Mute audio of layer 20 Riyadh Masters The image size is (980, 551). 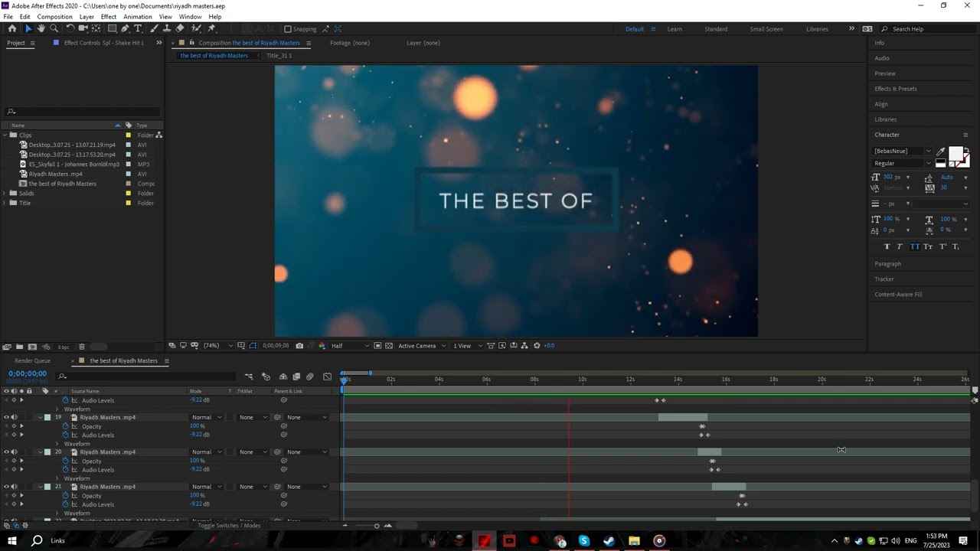[x=14, y=452]
